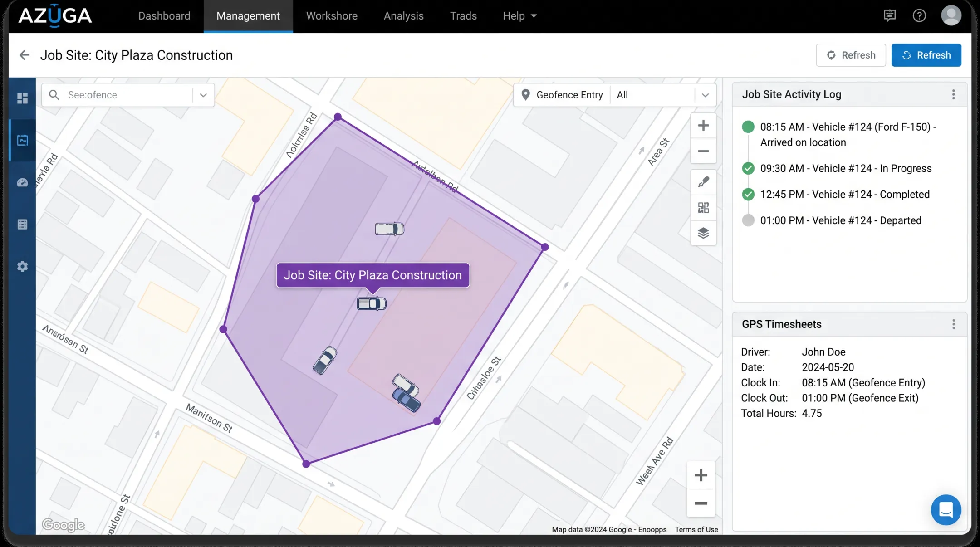Screen dimensions: 980x547
Task: Open the dashboard grid icon in sidebar
Action: pos(22,98)
